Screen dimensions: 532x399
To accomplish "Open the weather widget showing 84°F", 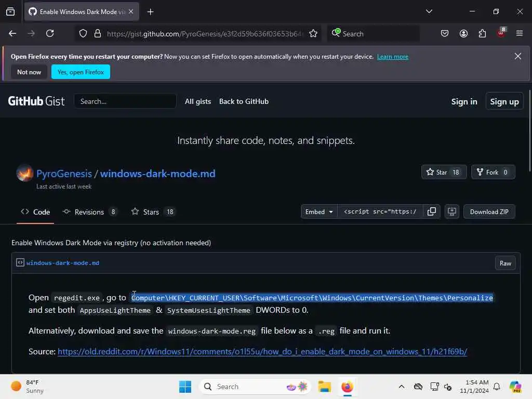I will point(27,387).
